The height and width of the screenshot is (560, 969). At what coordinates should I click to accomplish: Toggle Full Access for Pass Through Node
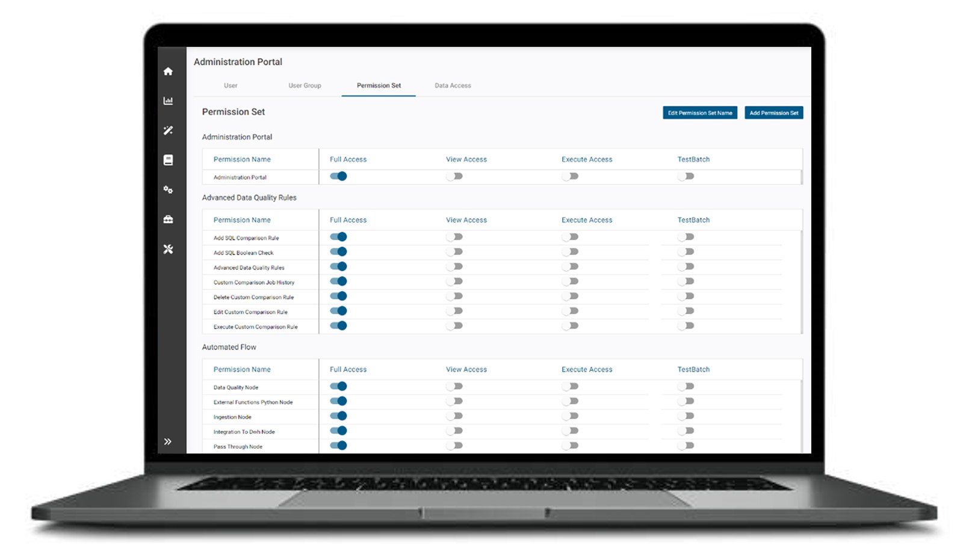point(338,446)
